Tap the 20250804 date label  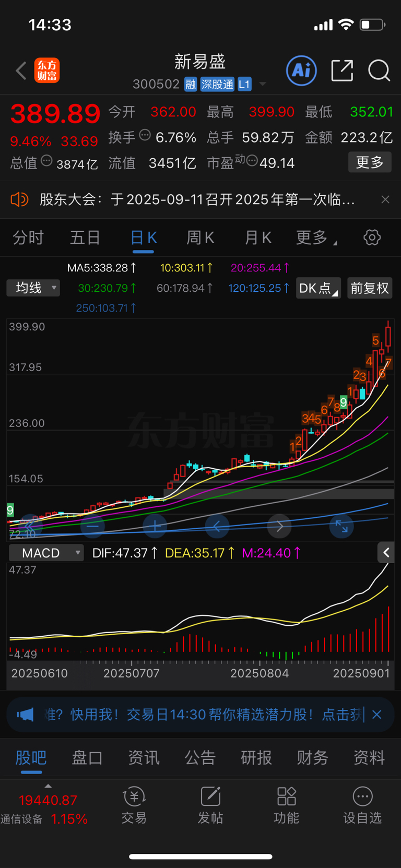pos(260,673)
